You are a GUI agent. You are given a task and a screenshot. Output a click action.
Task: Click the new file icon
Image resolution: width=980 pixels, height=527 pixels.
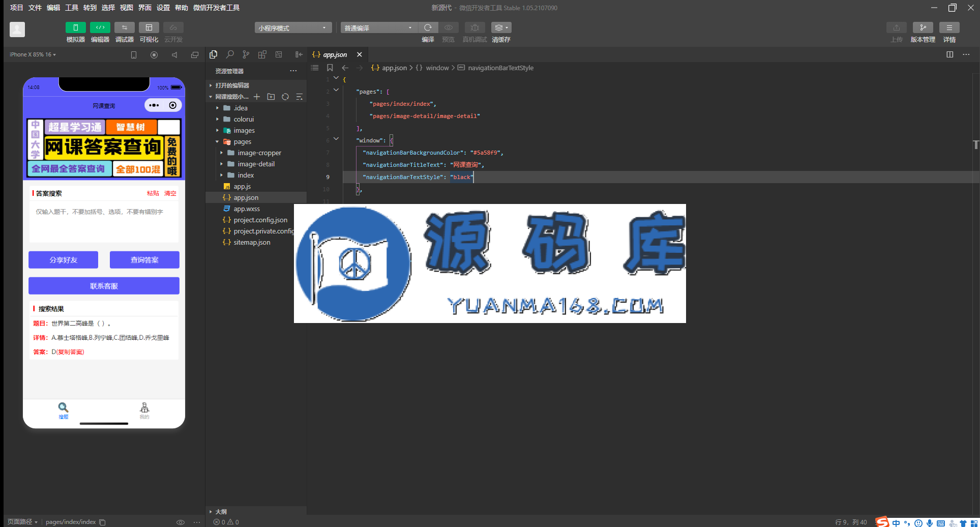point(257,97)
